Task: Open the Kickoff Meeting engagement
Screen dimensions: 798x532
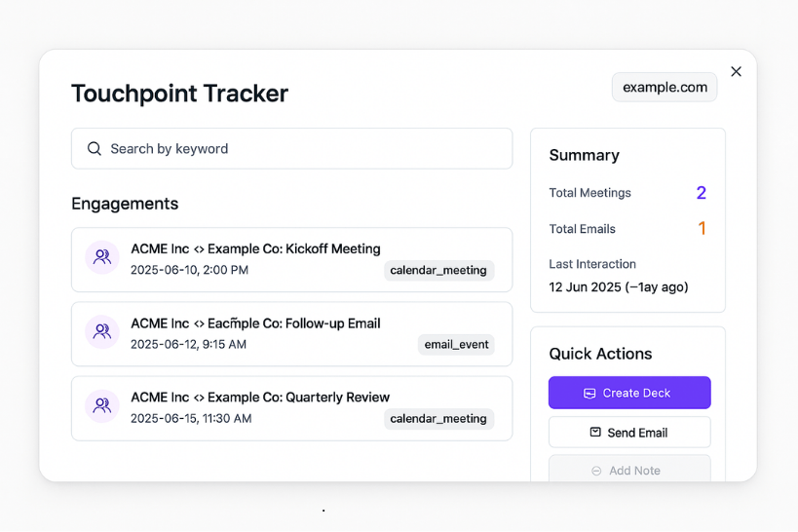Action: pyautogui.click(x=291, y=259)
